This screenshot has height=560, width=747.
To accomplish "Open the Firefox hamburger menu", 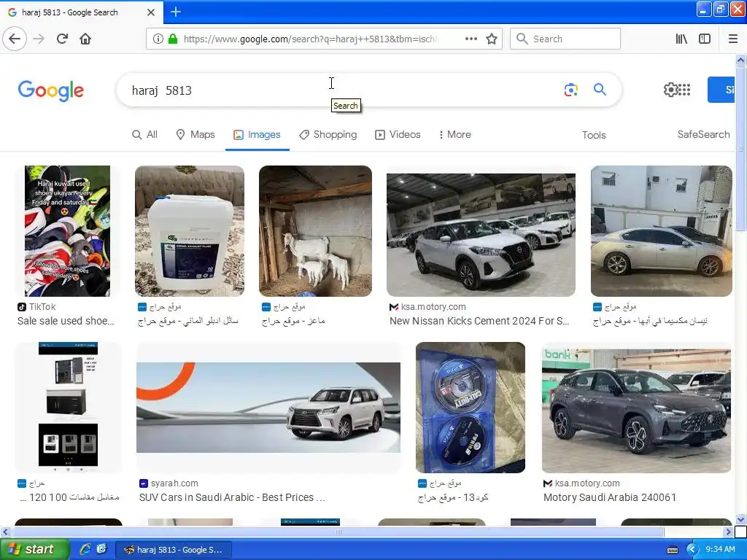I will pos(733,39).
